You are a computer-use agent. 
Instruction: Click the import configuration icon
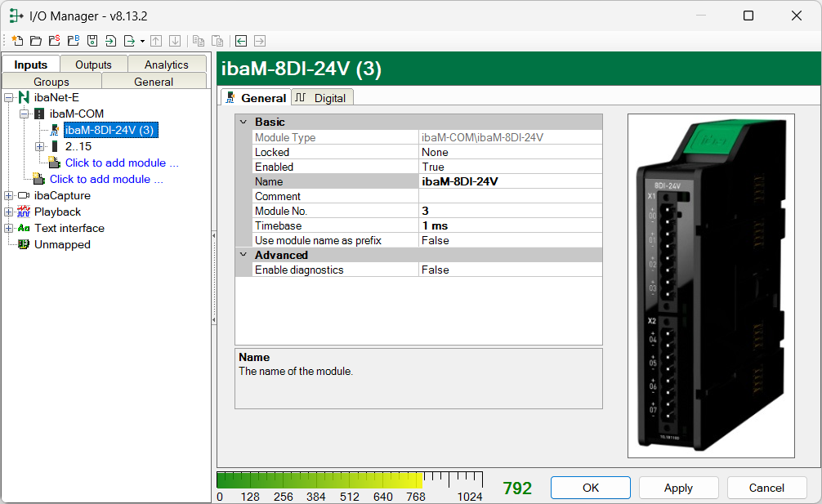(110, 41)
